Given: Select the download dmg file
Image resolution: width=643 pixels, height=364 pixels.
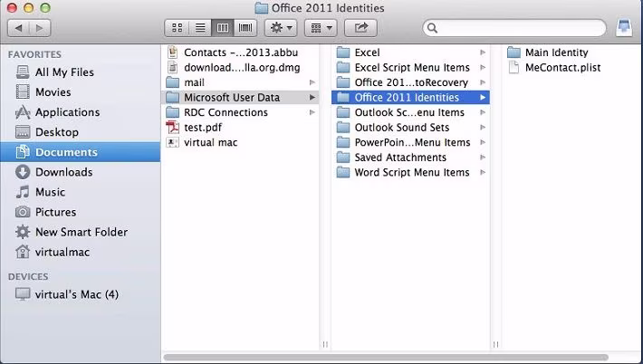Looking at the screenshot, I should (x=241, y=68).
